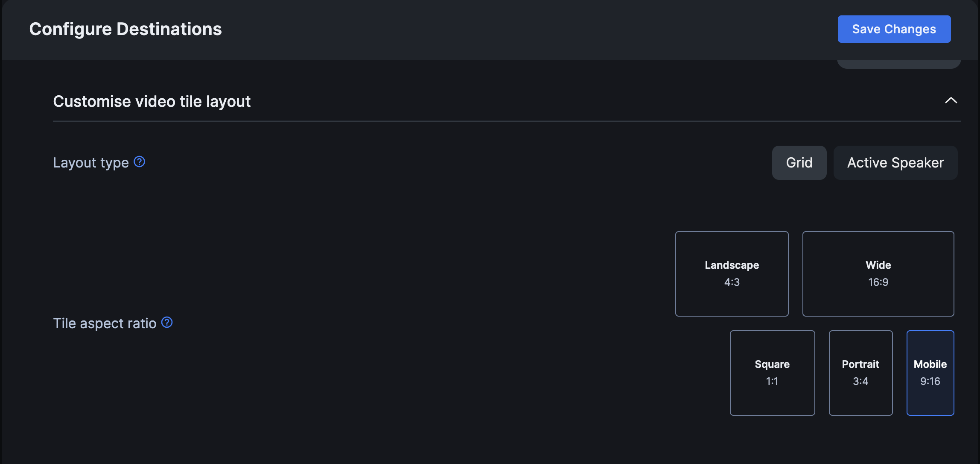
Task: Switch layout type to Active Speaker
Action: [895, 163]
